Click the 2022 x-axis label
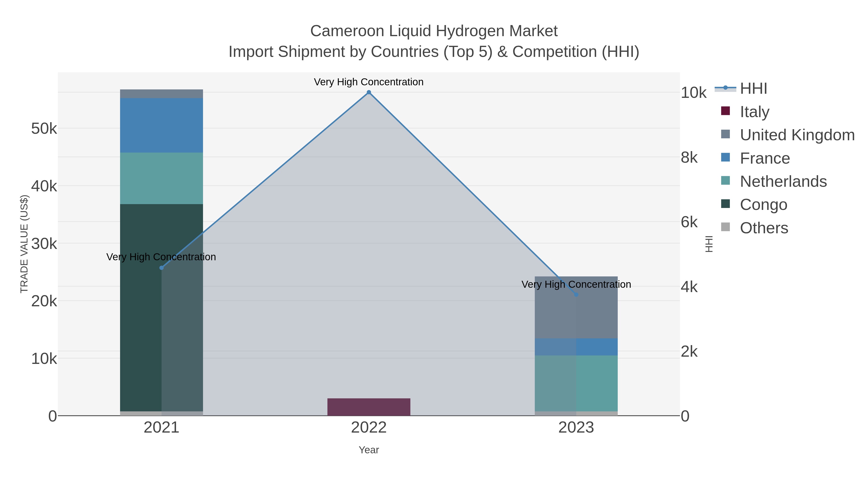 369,428
